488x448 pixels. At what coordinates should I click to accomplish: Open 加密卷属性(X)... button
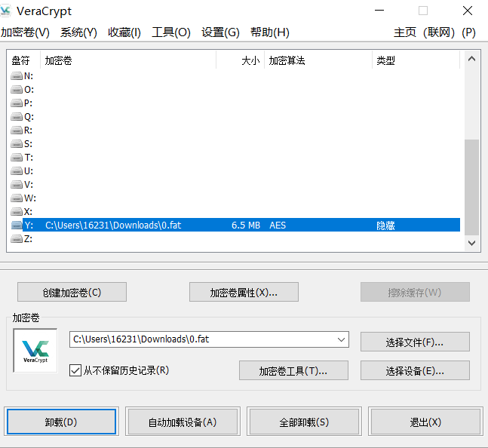pyautogui.click(x=244, y=292)
